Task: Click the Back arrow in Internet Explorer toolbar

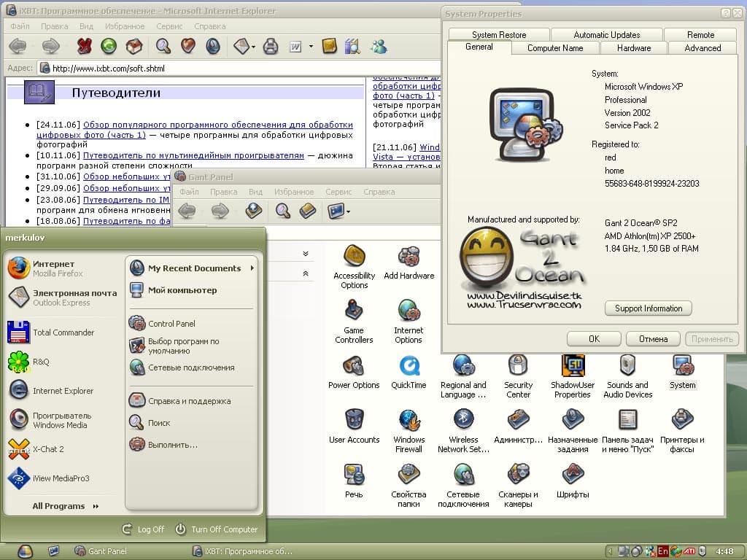Action: click(18, 46)
